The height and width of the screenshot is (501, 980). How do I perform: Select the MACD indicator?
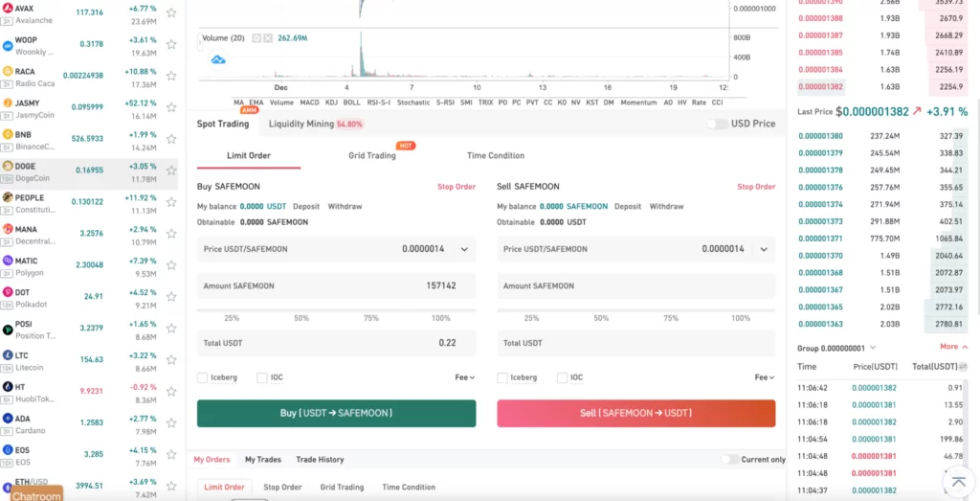click(x=309, y=102)
